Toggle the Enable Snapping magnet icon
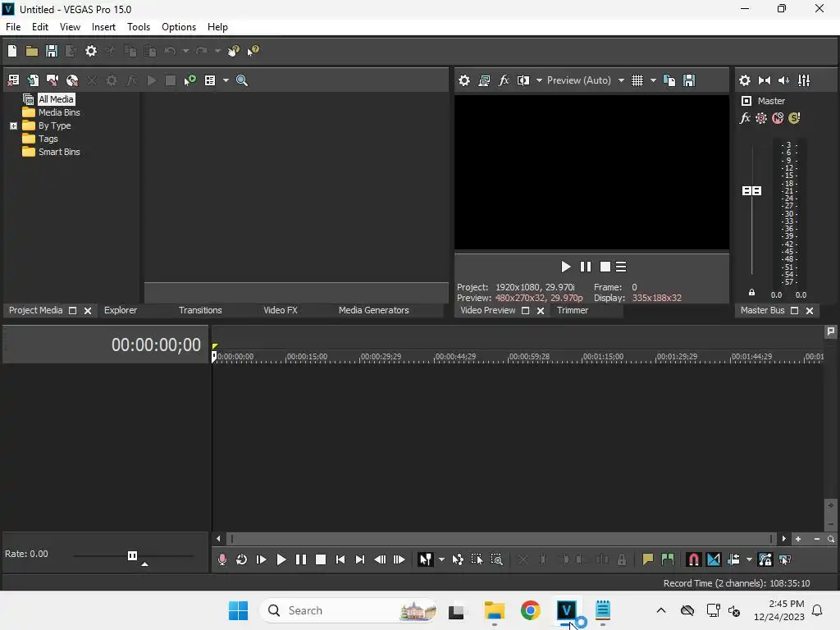Image resolution: width=840 pixels, height=630 pixels. (693, 559)
